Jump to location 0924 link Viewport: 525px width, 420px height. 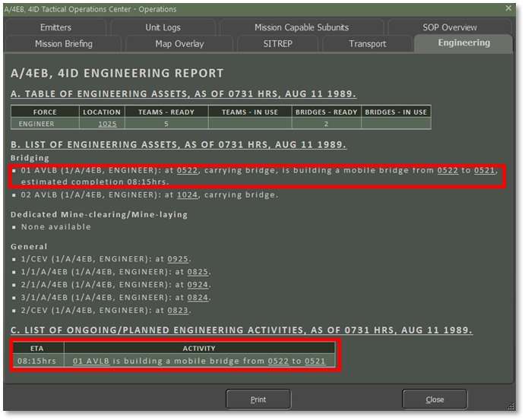click(x=199, y=285)
